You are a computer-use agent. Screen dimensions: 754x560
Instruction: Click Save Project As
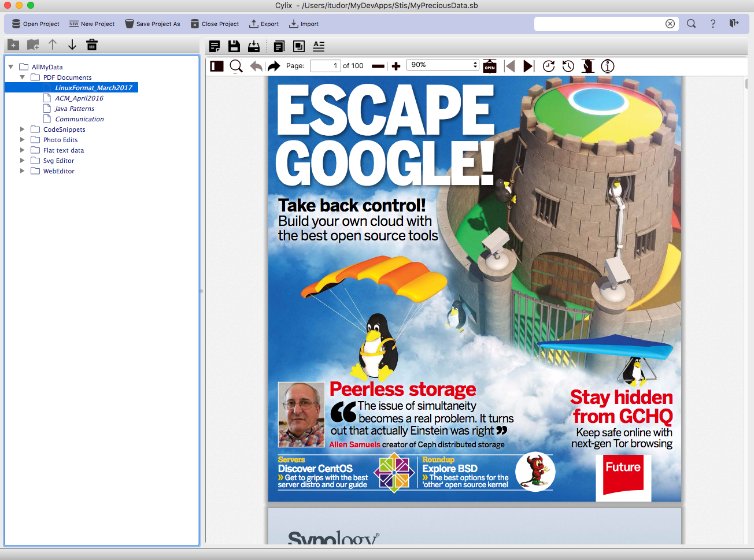153,24
